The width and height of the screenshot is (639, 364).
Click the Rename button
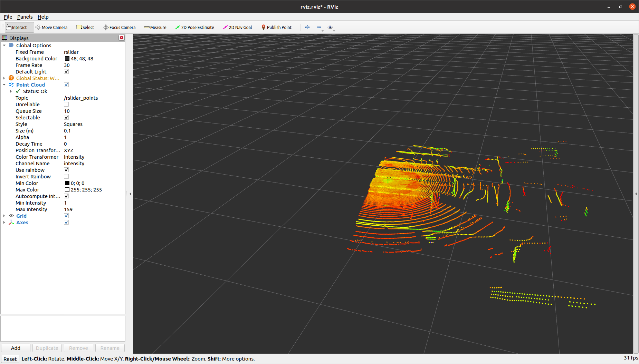110,348
